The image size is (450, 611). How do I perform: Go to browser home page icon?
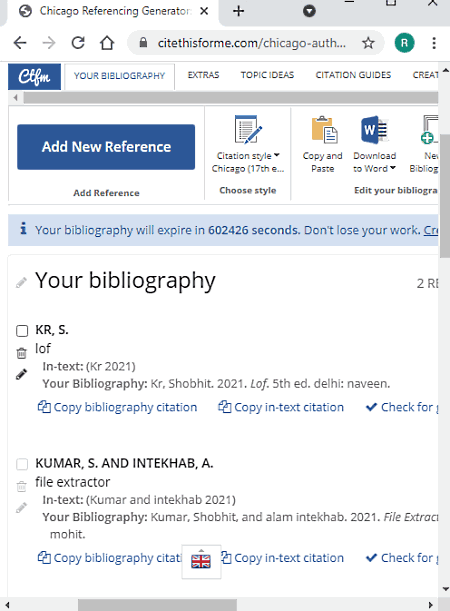click(107, 42)
